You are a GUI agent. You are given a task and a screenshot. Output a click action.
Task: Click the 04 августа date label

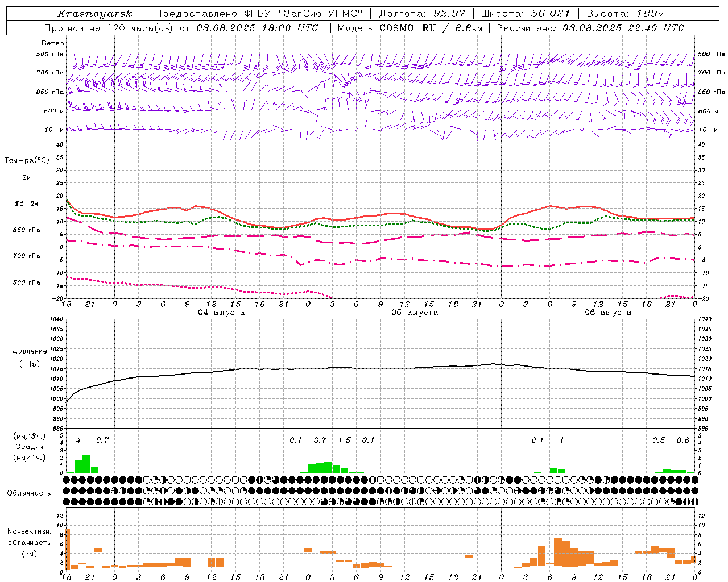(221, 313)
